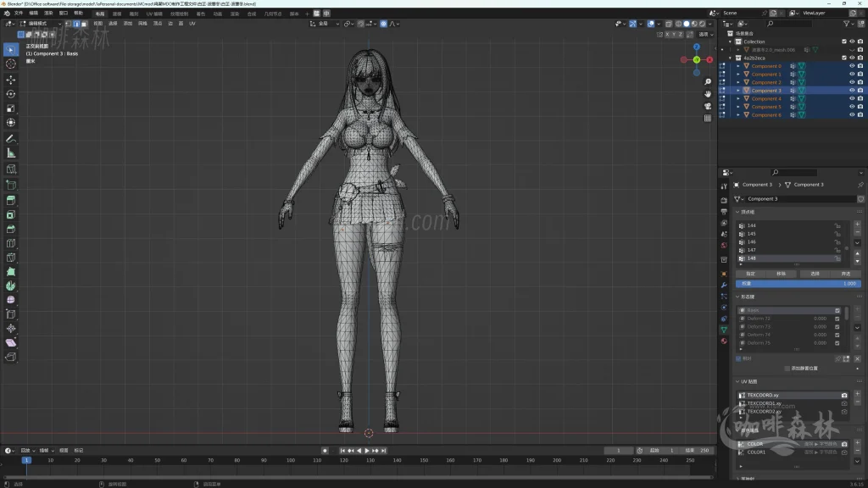Open Object Data properties tab (green triangle)

[724, 330]
